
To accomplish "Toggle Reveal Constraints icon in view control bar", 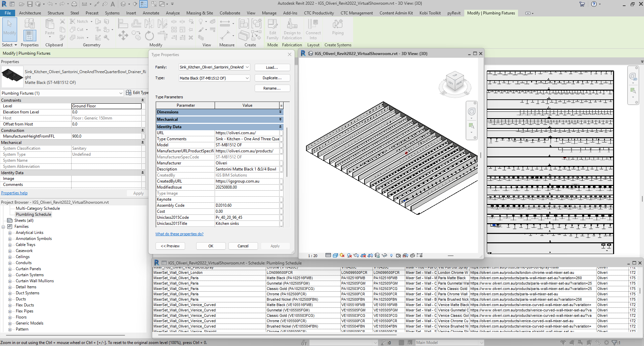I will click(x=419, y=255).
